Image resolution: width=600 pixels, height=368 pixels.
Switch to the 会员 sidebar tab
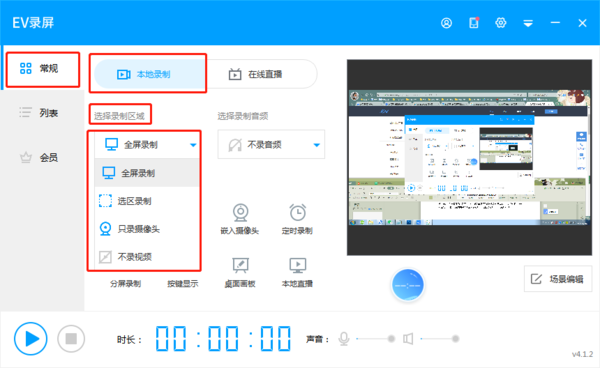pos(42,157)
